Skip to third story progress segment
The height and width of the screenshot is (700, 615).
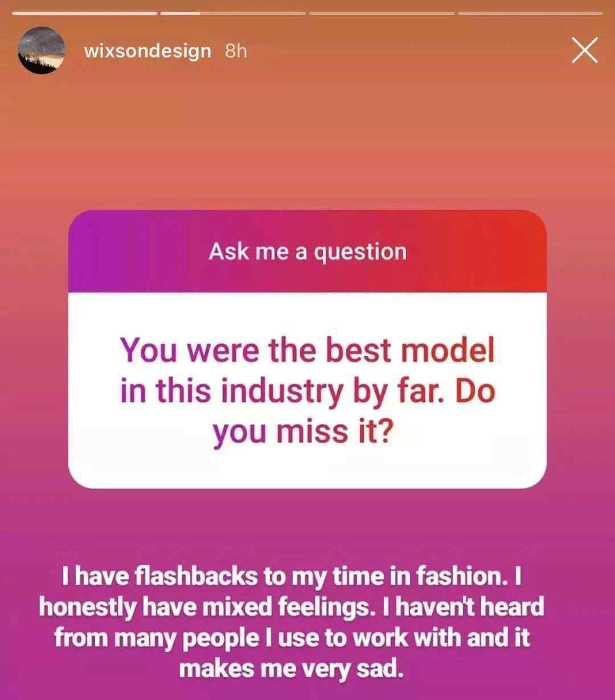pos(382,13)
